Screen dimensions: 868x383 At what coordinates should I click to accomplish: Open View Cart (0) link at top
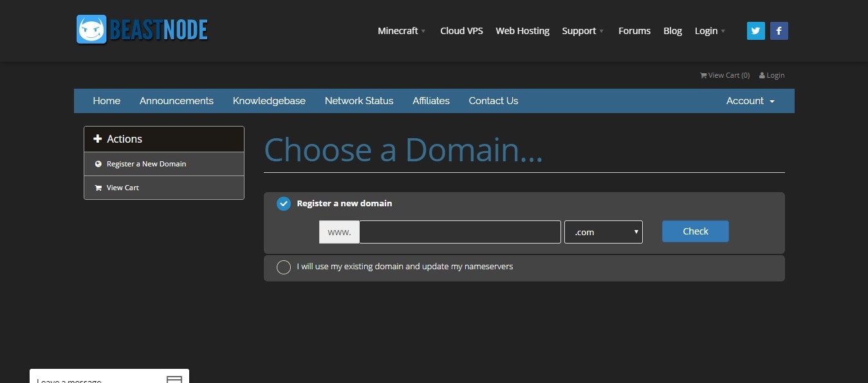click(725, 75)
